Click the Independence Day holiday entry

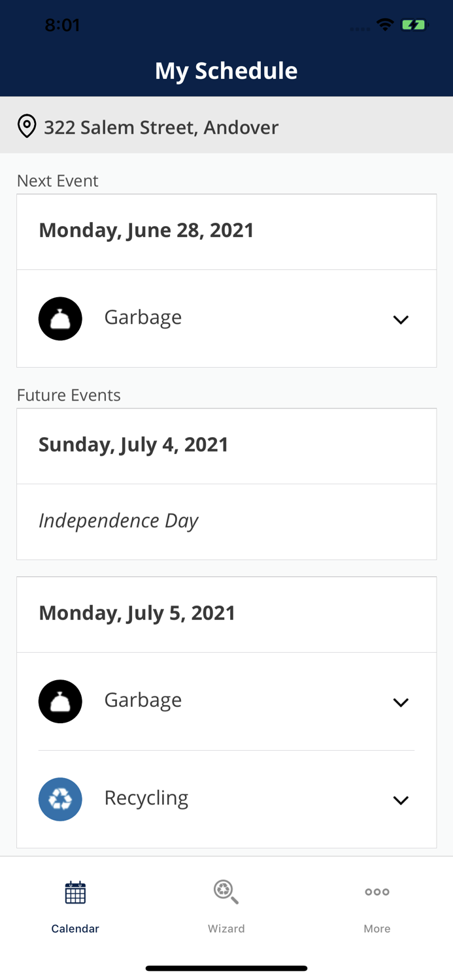pos(118,521)
